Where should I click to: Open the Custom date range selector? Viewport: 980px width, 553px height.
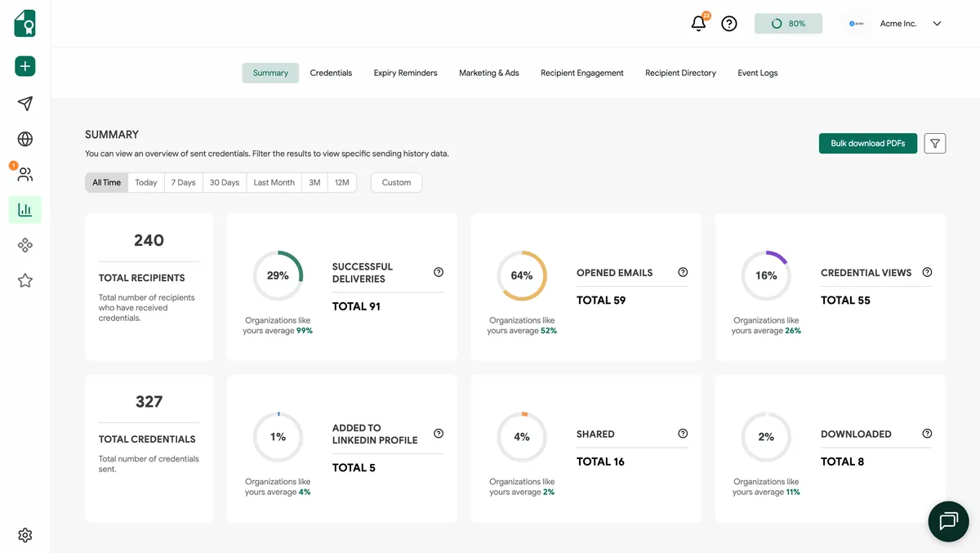tap(395, 182)
